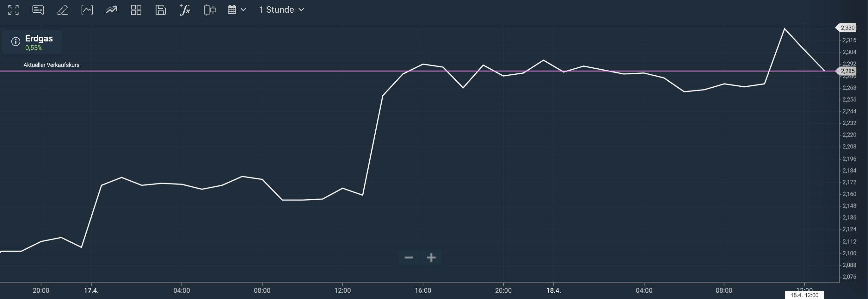Click the 18.4. date marker on timeline
This screenshot has width=868, height=299.
coord(553,290)
